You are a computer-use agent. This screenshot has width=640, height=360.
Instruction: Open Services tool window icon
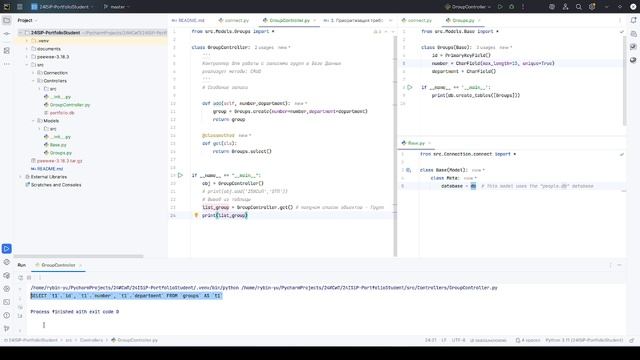(7, 289)
